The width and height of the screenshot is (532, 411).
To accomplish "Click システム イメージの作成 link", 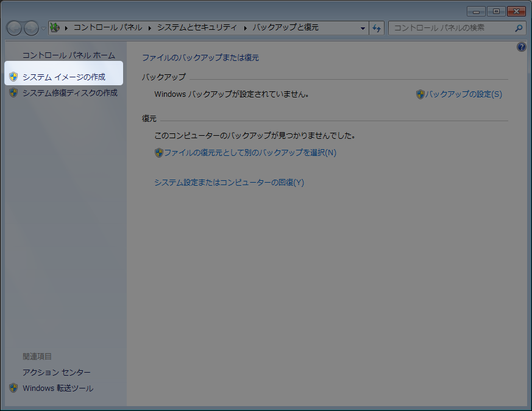I will pyautogui.click(x=64, y=77).
